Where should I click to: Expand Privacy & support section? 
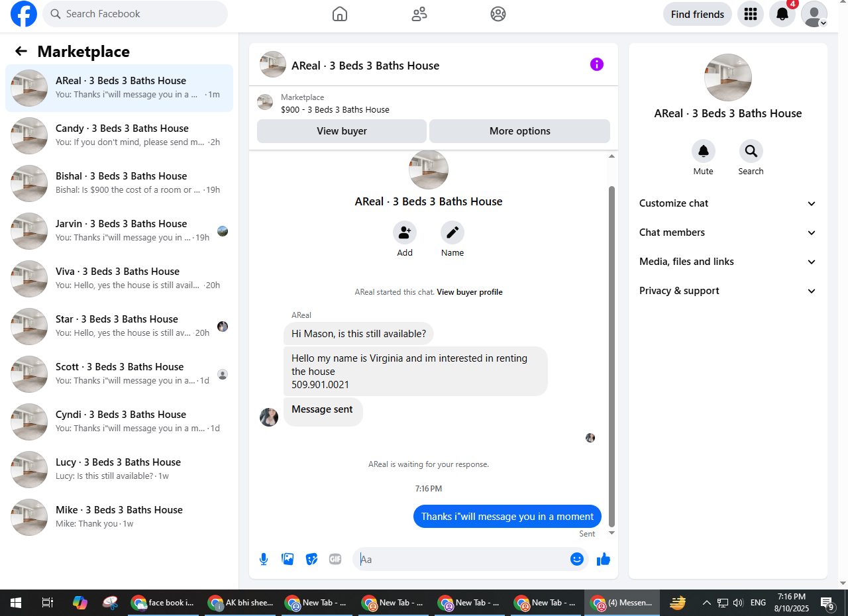[727, 291]
